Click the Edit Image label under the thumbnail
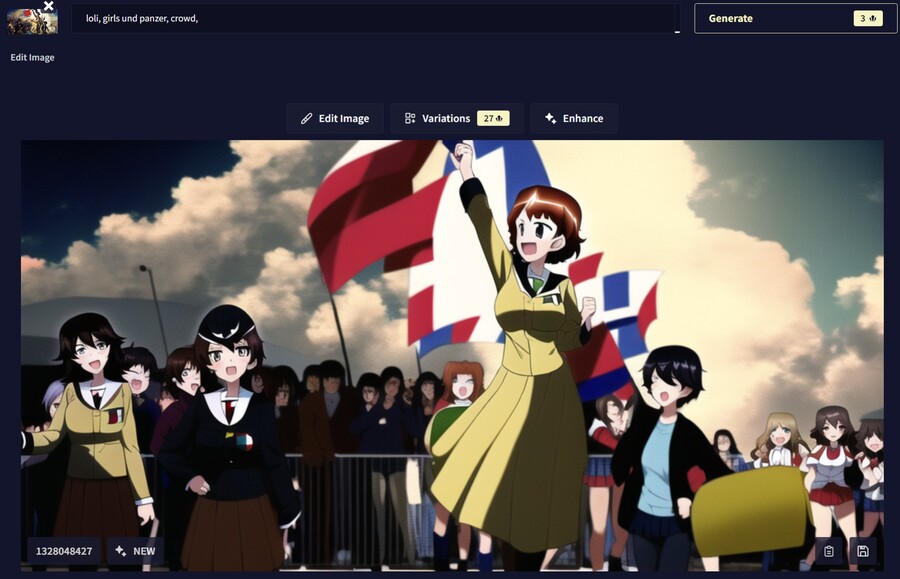 pos(32,57)
